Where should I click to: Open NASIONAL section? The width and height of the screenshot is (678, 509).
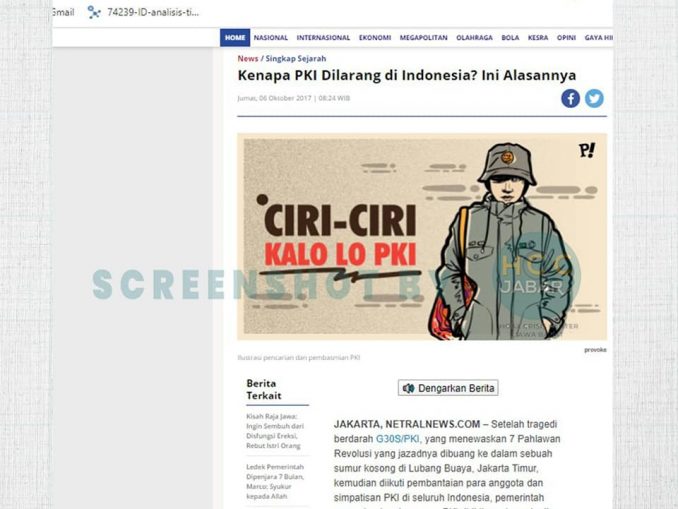click(x=271, y=38)
